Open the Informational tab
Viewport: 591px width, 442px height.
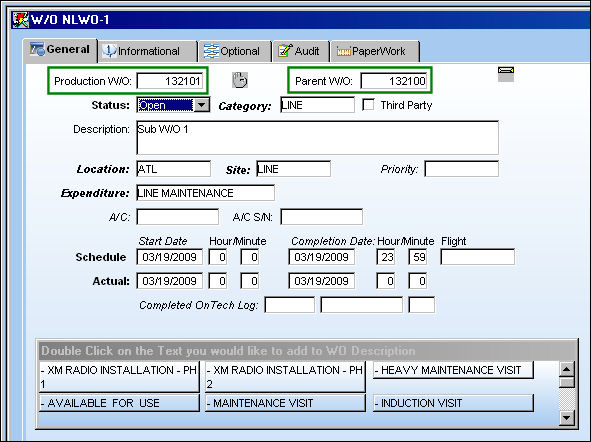[148, 51]
